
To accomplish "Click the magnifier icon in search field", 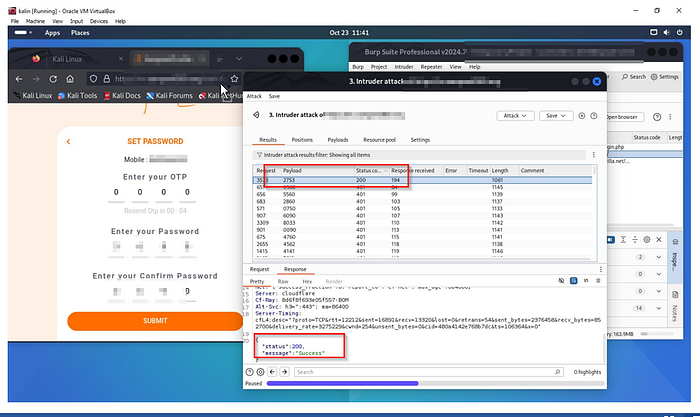I will coord(557,372).
